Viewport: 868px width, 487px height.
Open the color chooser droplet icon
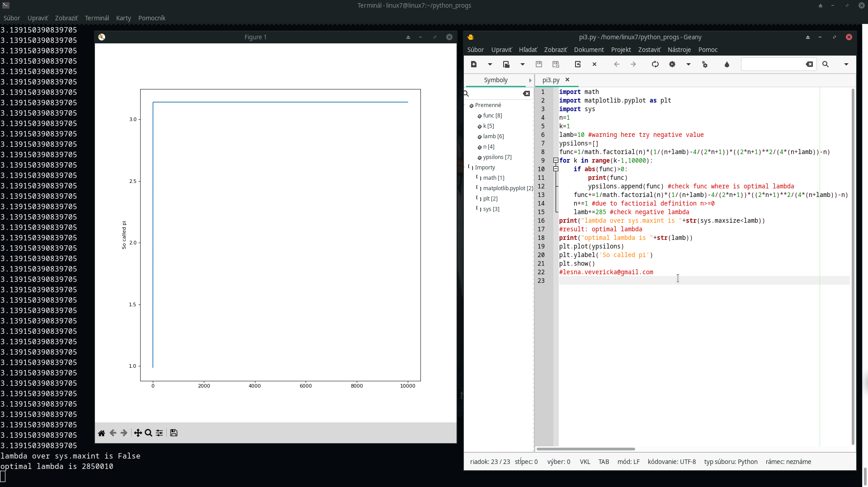click(727, 64)
